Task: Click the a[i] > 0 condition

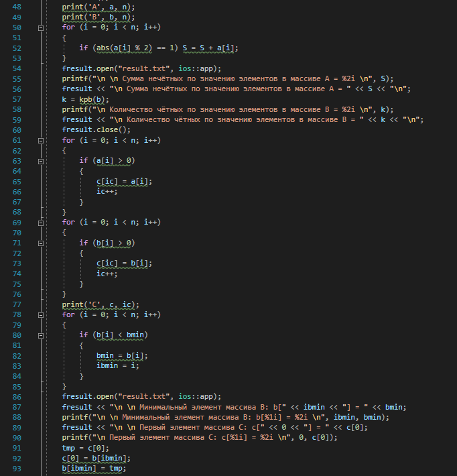Action: 113,161
